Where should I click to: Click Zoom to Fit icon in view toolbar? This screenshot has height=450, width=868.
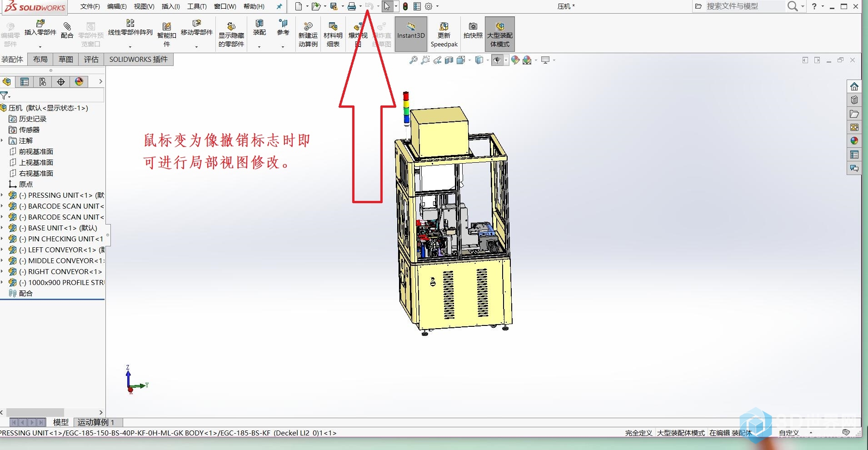coord(413,60)
